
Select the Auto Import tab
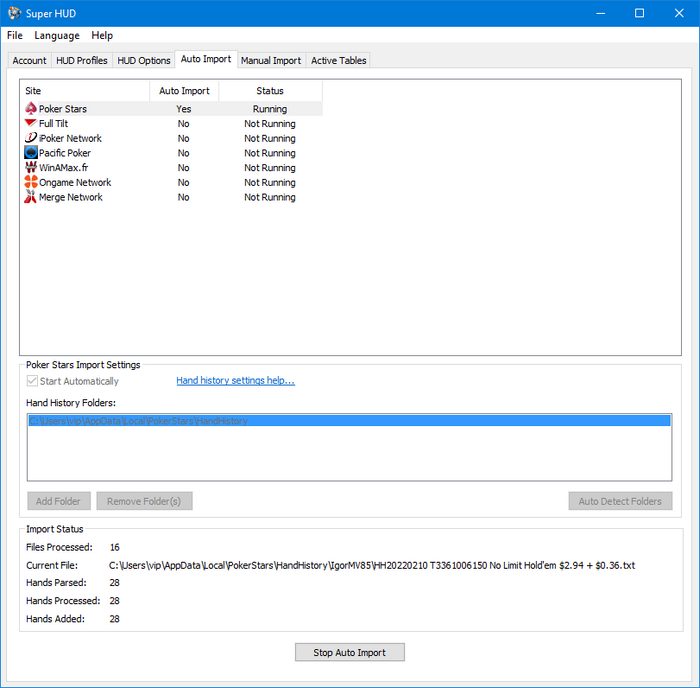point(206,59)
